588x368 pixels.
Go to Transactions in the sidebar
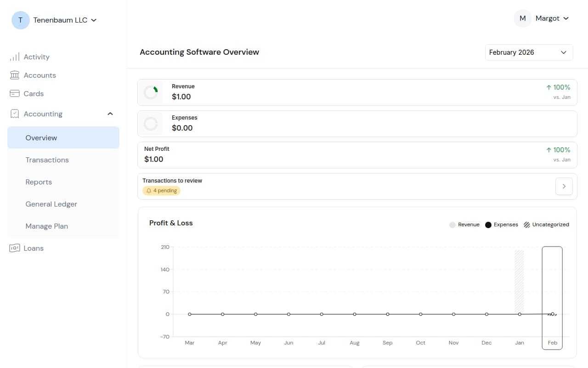47,160
